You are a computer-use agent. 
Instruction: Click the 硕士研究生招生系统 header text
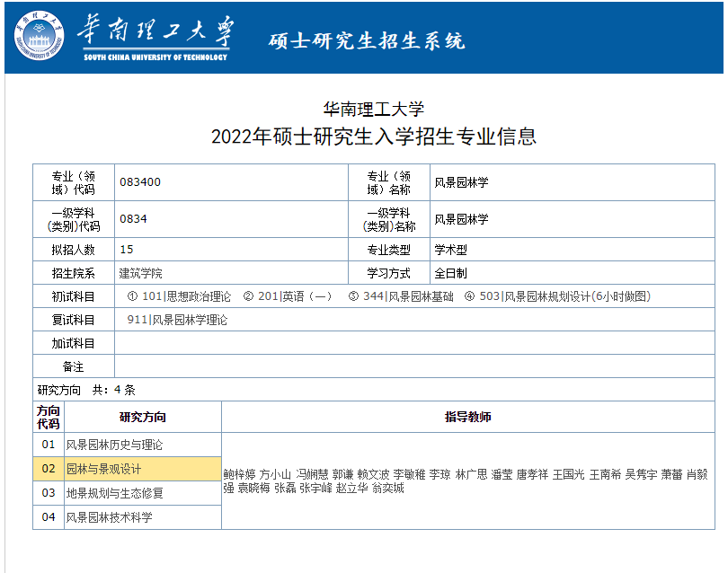[x=367, y=40]
